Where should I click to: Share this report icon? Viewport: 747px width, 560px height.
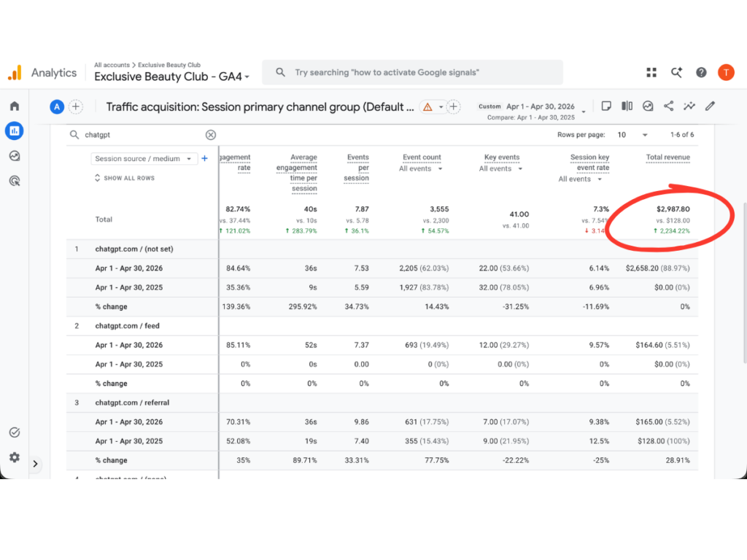(x=669, y=106)
